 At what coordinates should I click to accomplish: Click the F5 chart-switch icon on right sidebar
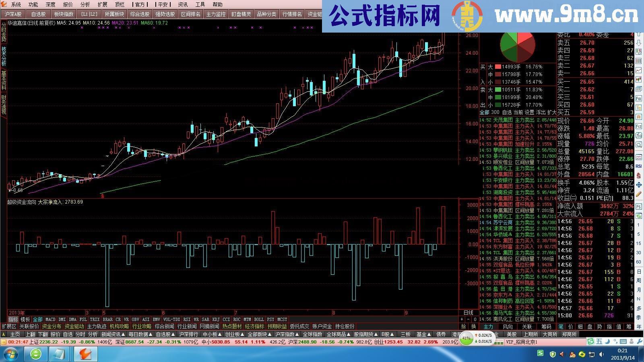[639, 207]
